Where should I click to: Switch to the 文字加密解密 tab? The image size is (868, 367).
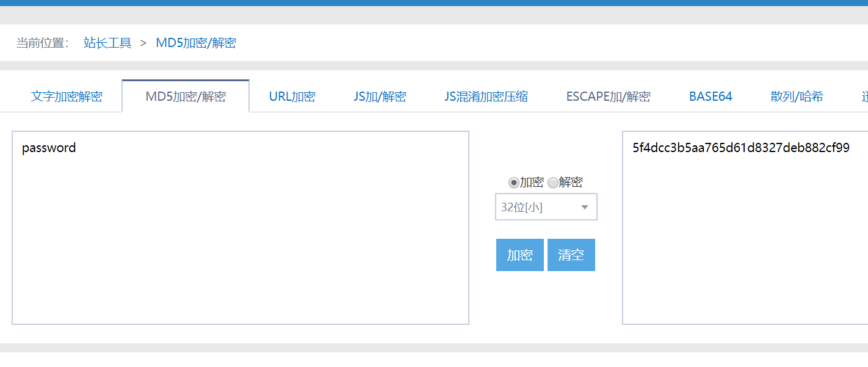click(67, 96)
